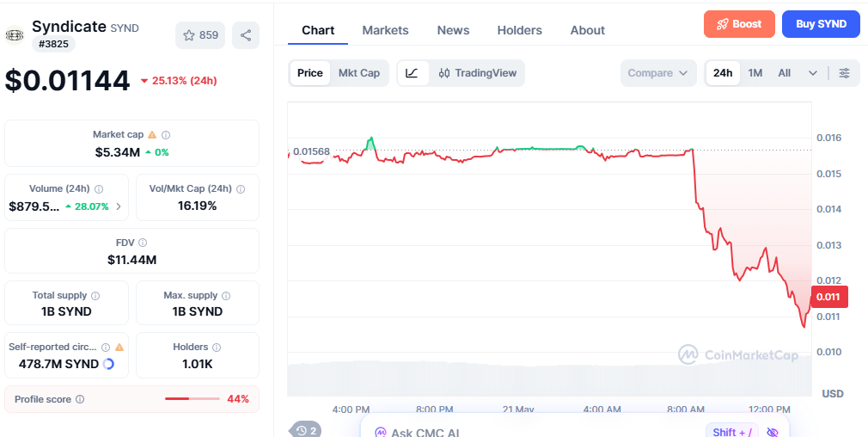Click the red 0.011 current price label
Screen dimensions: 868x437
[x=828, y=297]
